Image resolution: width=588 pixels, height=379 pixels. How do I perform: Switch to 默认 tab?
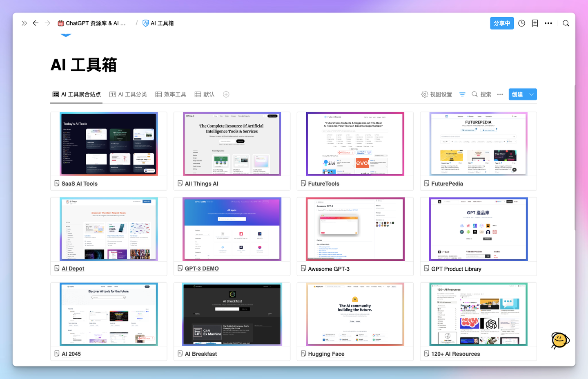point(205,94)
